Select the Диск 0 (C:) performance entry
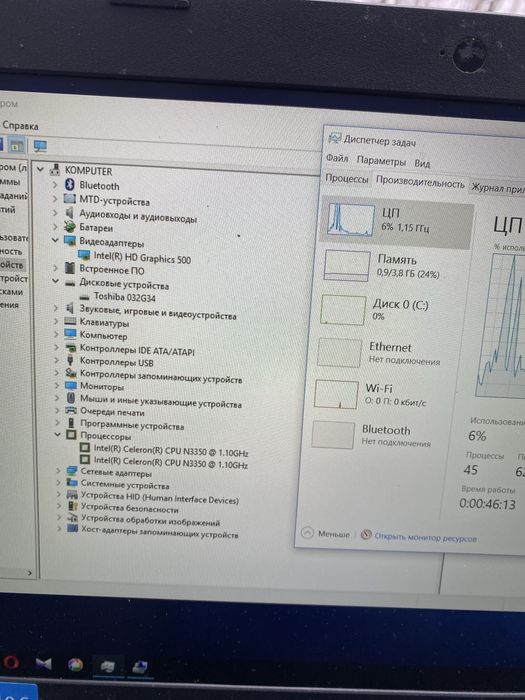The height and width of the screenshot is (700, 525). (392, 310)
